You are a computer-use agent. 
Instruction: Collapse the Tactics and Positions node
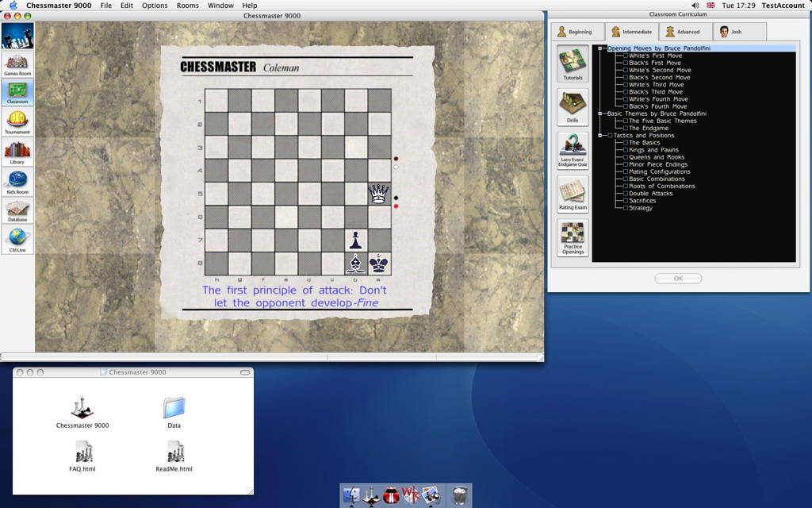click(599, 135)
